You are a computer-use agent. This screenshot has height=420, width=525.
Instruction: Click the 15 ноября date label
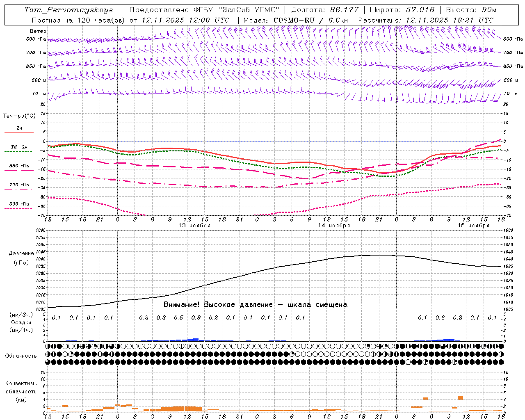point(473,226)
